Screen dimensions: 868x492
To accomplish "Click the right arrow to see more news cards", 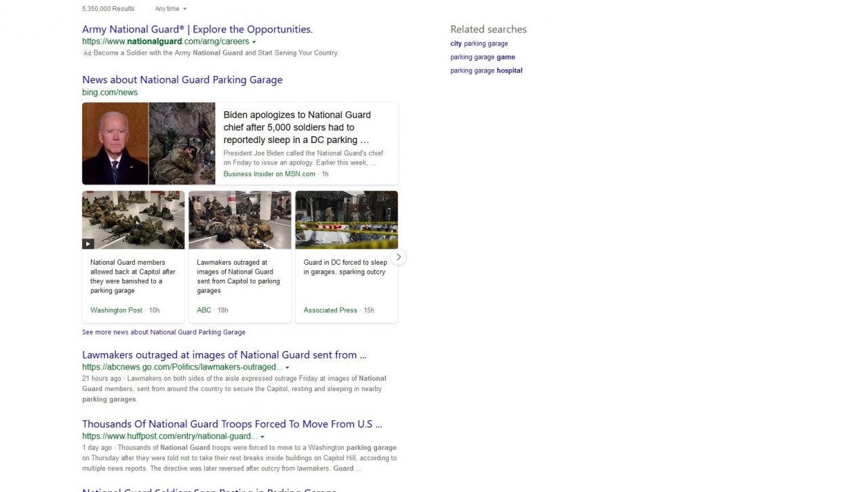I will pyautogui.click(x=398, y=256).
